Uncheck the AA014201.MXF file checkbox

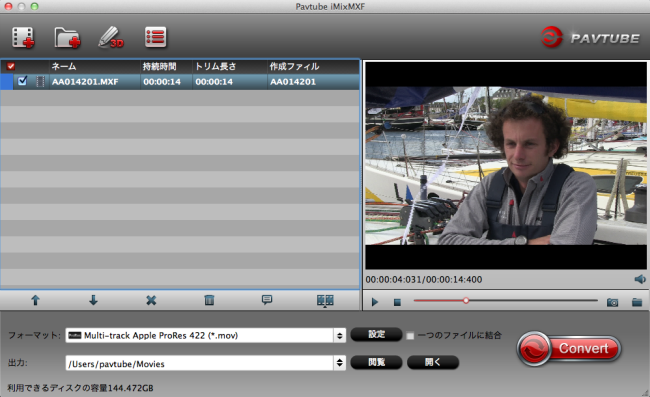click(22, 81)
